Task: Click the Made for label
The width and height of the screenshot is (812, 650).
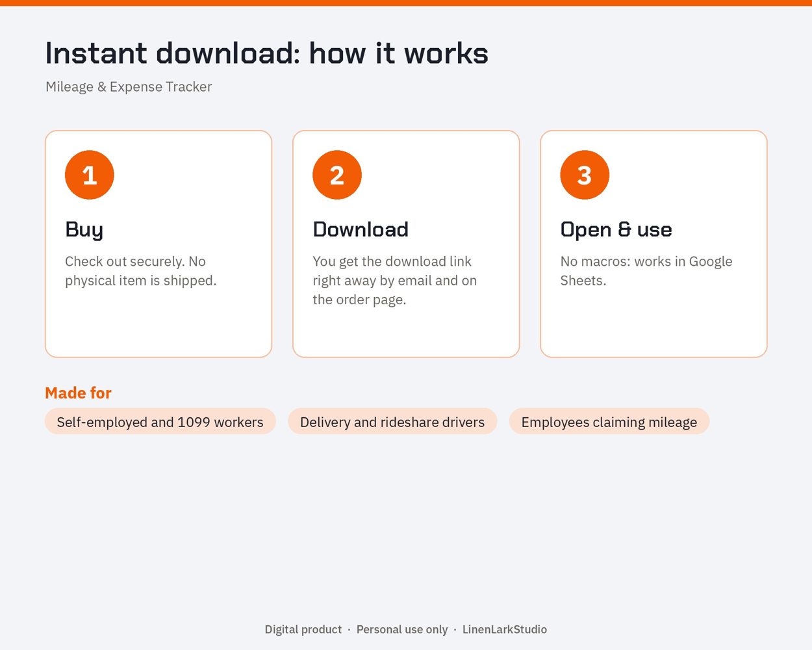Action: [x=78, y=393]
